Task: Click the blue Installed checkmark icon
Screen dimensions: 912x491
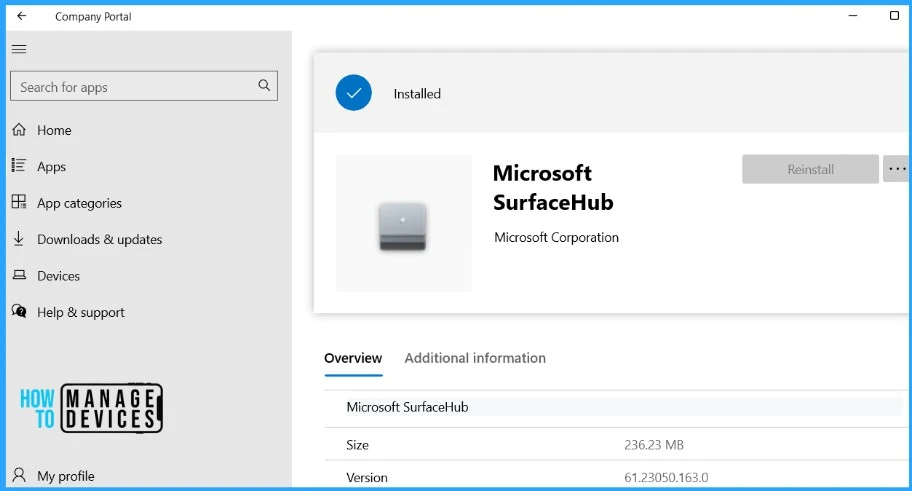Action: point(354,92)
